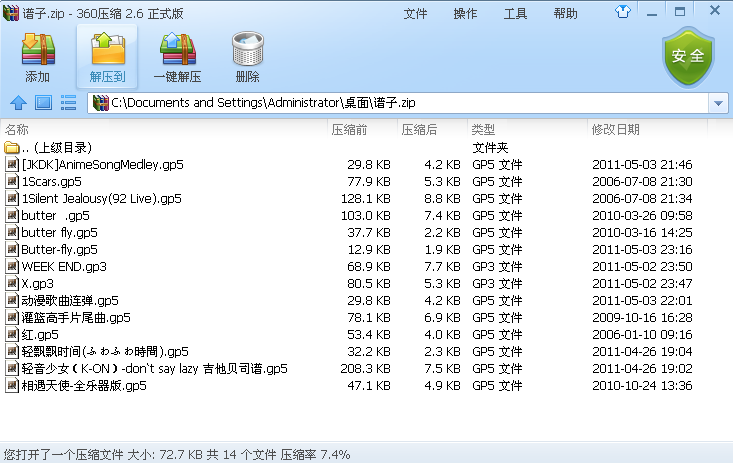This screenshot has height=463, width=733.
Task: Select 灌篮高手片尾曲.gp5 file name
Action: (x=76, y=318)
